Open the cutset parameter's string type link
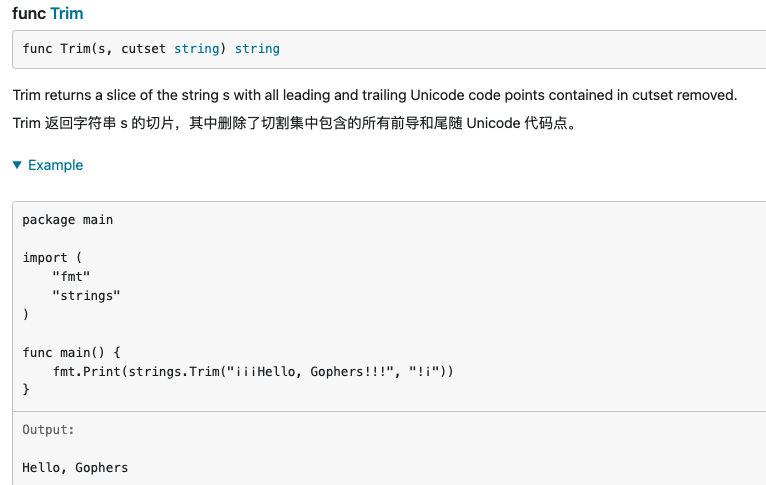 pyautogui.click(x=197, y=48)
